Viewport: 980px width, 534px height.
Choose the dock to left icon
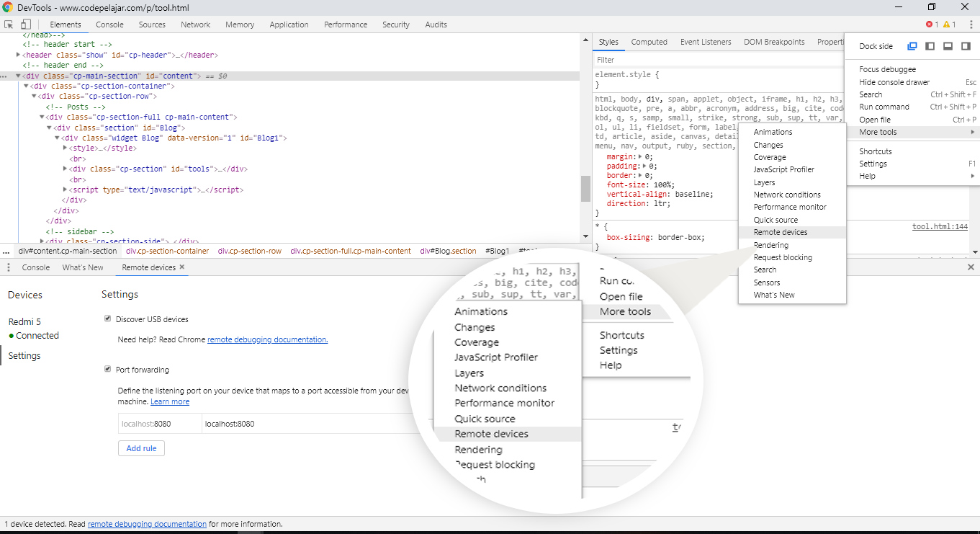[x=930, y=46]
